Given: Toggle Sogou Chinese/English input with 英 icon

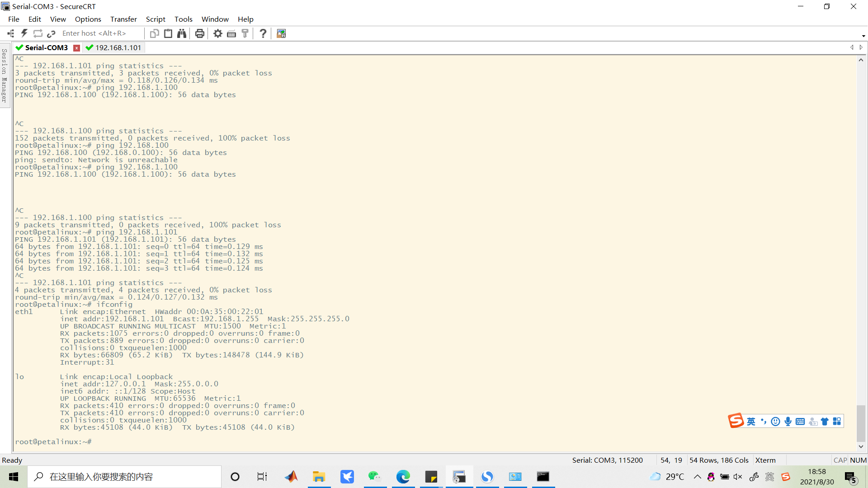Looking at the screenshot, I should [750, 421].
